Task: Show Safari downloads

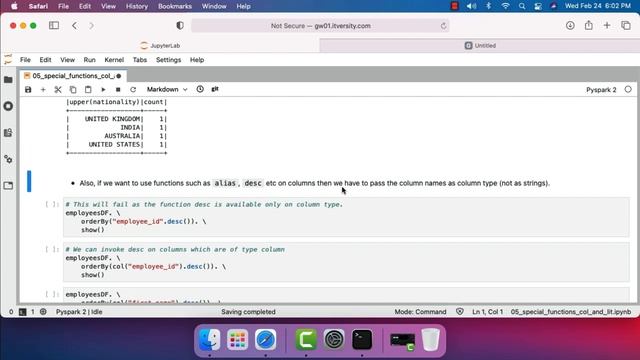Action: click(x=570, y=26)
